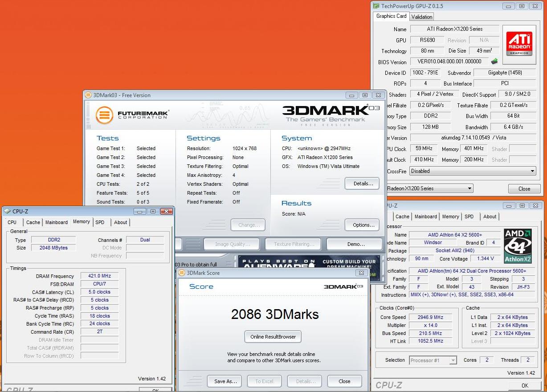547x392 pixels.
Task: Click Save As in the score dialog
Action: pyautogui.click(x=225, y=381)
